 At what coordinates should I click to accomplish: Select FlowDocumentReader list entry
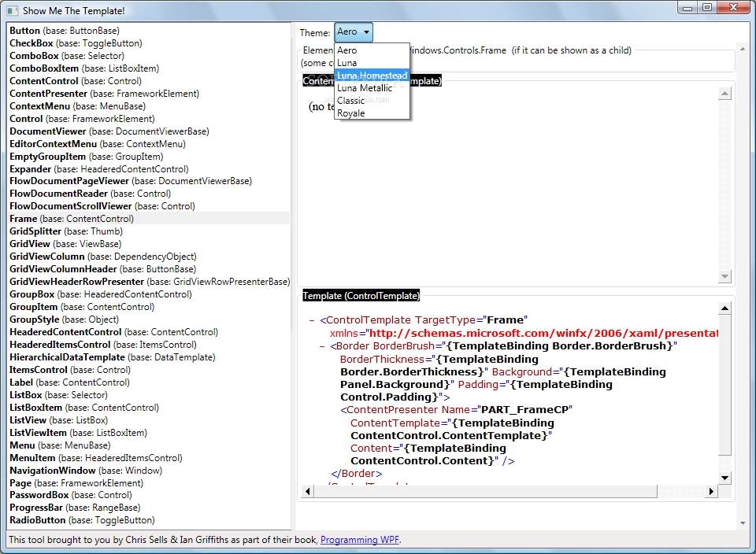click(x=150, y=194)
